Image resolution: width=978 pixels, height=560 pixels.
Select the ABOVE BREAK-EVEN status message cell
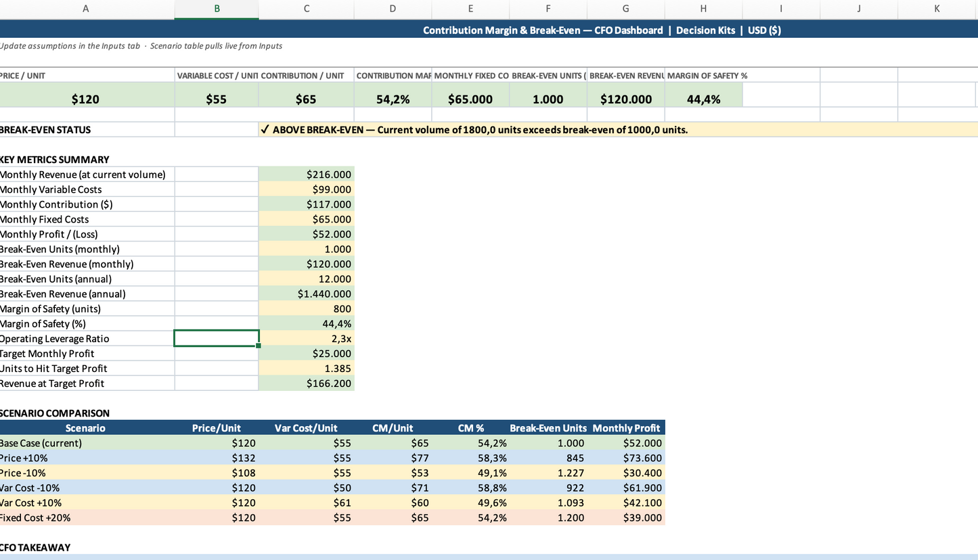474,129
